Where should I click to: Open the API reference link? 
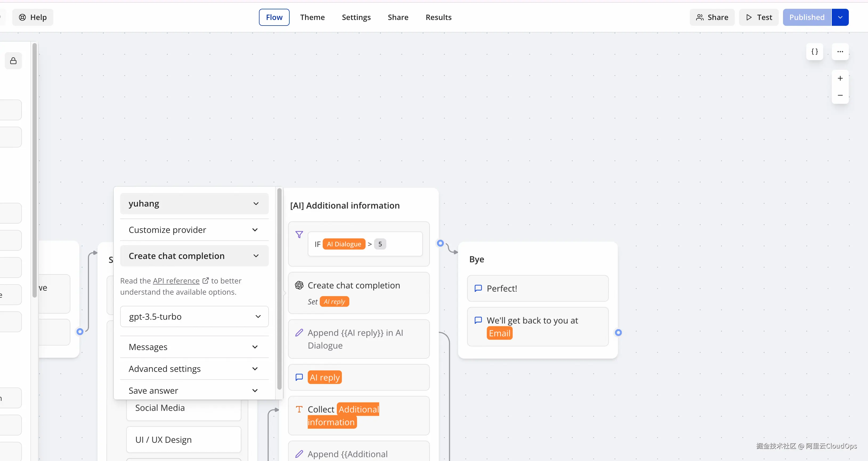tap(176, 281)
